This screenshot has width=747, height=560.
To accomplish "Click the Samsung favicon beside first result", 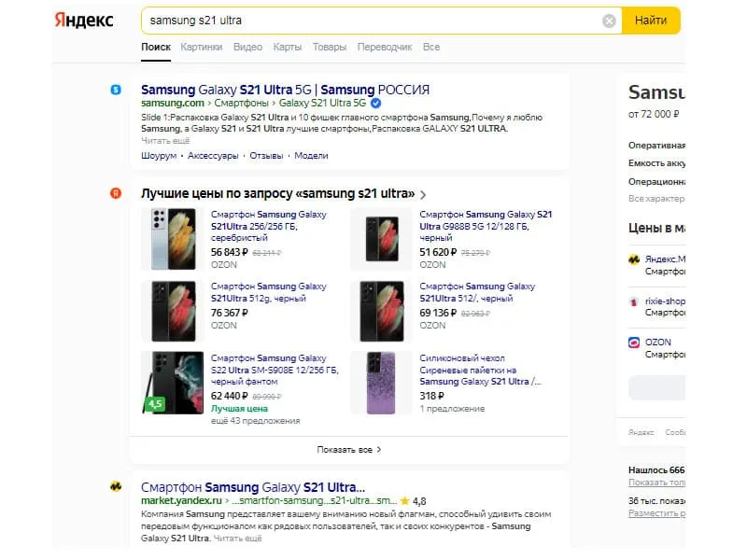I will [x=116, y=90].
